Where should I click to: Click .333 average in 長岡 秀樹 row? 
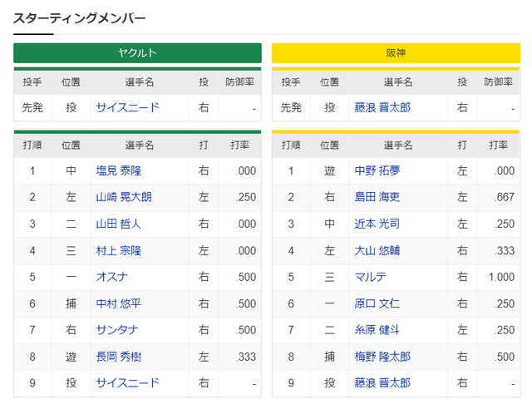click(246, 357)
